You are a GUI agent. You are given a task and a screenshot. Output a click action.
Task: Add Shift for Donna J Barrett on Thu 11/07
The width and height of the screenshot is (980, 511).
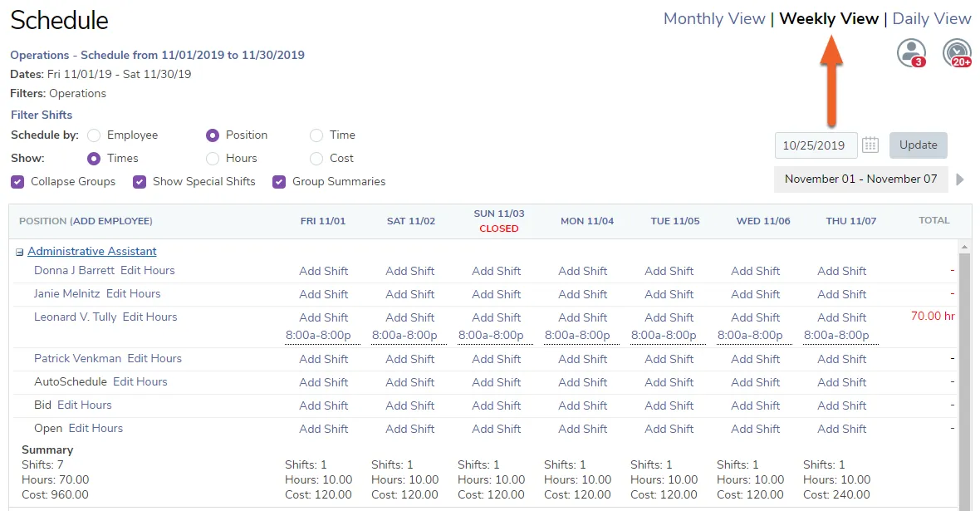(842, 272)
